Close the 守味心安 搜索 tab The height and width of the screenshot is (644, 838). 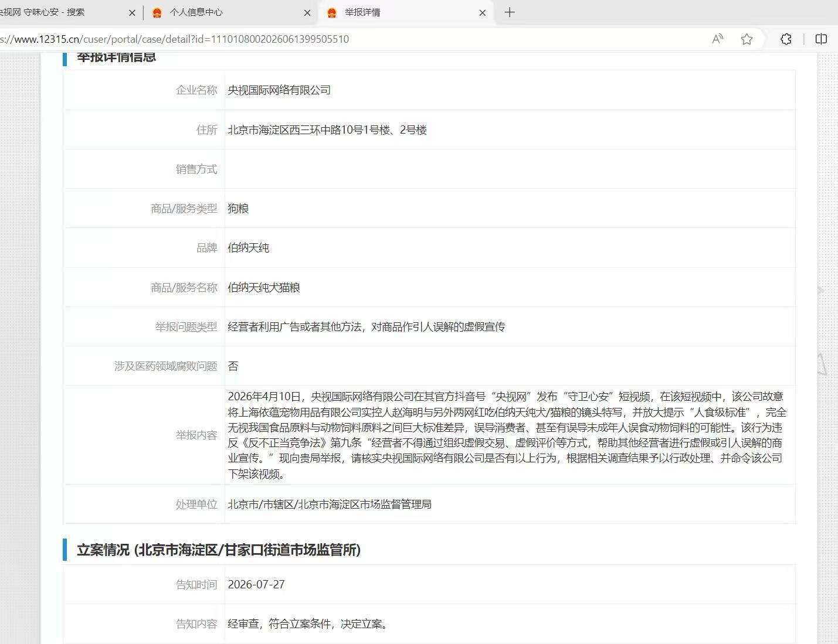coord(132,12)
